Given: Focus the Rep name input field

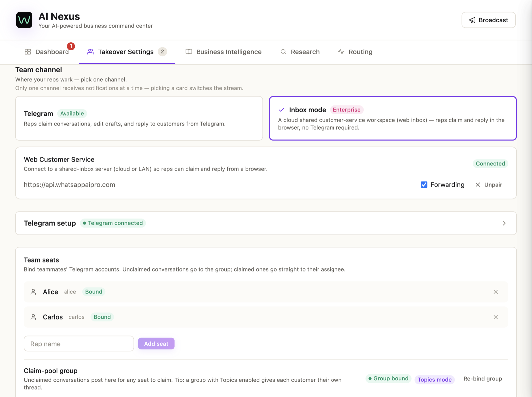Looking at the screenshot, I should (79, 344).
